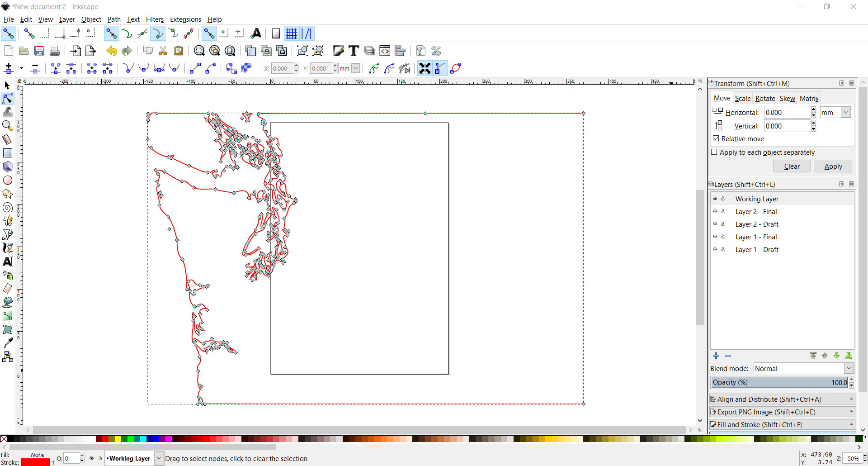Viewport: 868px width, 466px height.
Task: Open the File menu
Action: pos(9,19)
